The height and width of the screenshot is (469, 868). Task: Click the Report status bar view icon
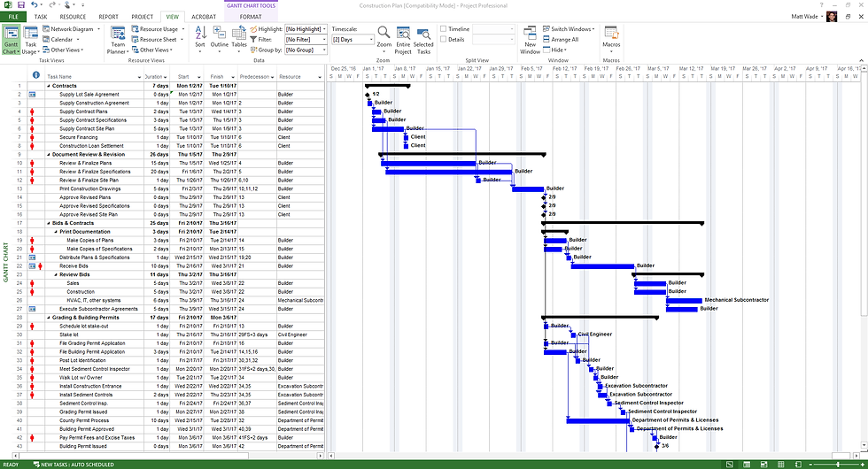798,465
